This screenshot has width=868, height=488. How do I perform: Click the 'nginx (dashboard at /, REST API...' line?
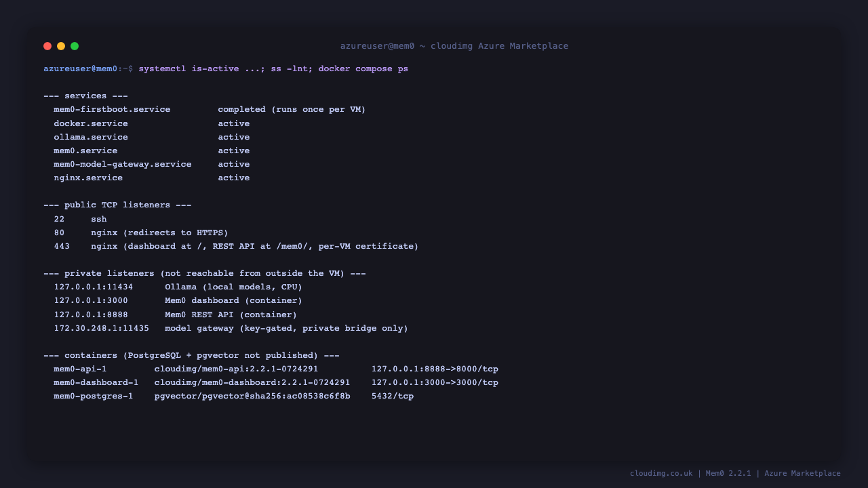(255, 246)
